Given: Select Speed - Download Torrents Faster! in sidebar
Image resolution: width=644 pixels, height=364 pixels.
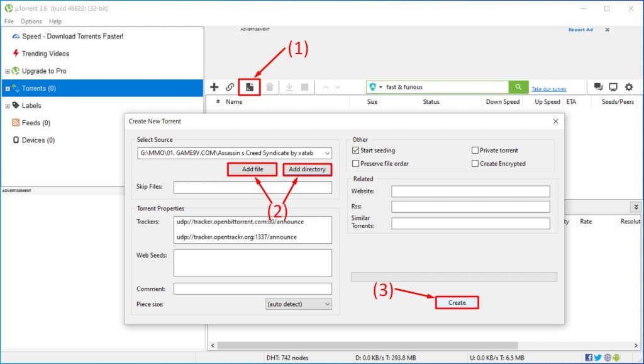Looking at the screenshot, I should pos(73,36).
